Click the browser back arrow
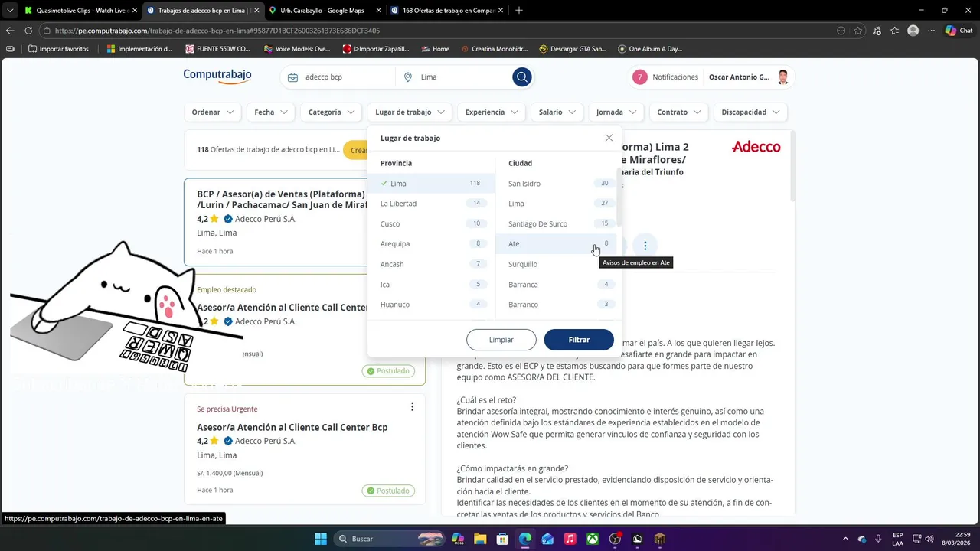 click(10, 31)
